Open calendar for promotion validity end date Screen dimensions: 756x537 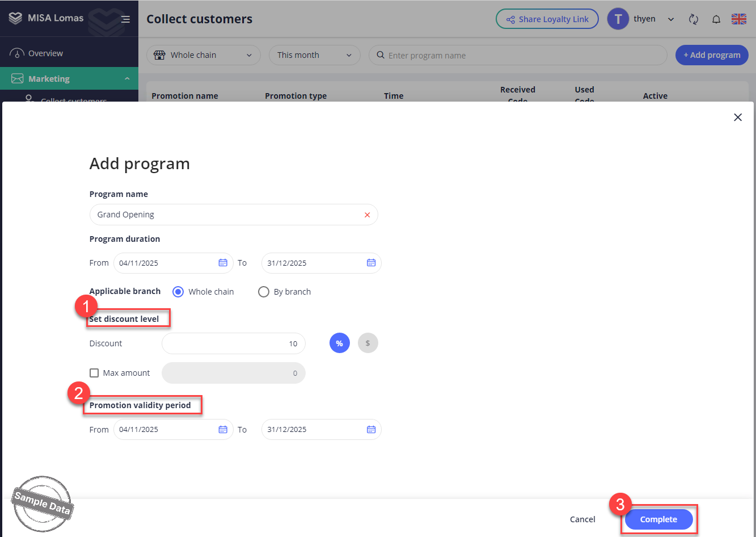(371, 430)
